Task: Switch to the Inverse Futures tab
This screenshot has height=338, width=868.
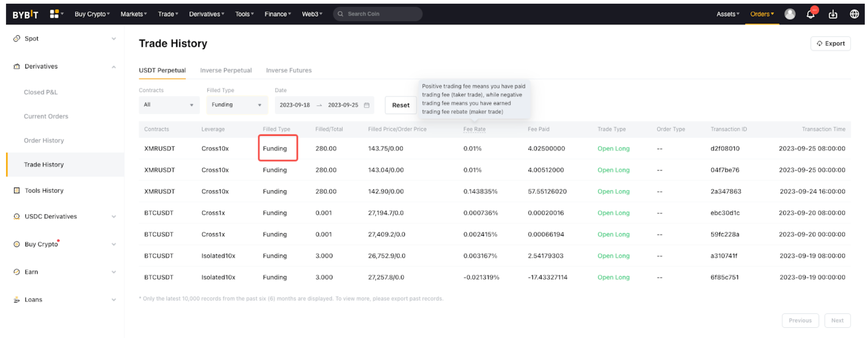Action: [x=289, y=70]
